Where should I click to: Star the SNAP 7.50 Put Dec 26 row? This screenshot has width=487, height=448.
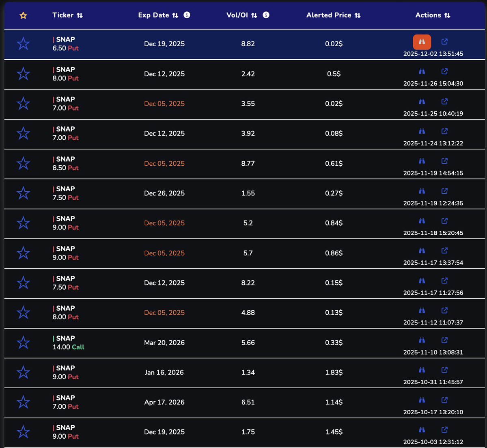pyautogui.click(x=23, y=193)
